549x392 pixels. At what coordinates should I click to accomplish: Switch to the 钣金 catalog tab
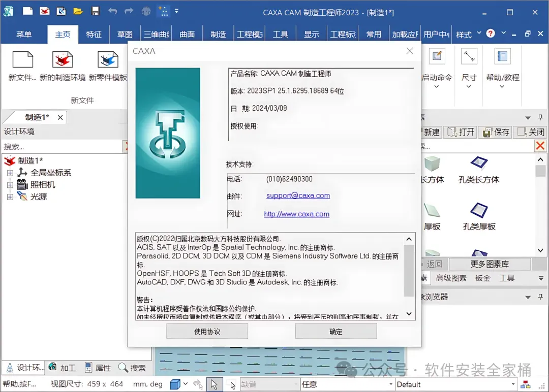click(x=482, y=278)
